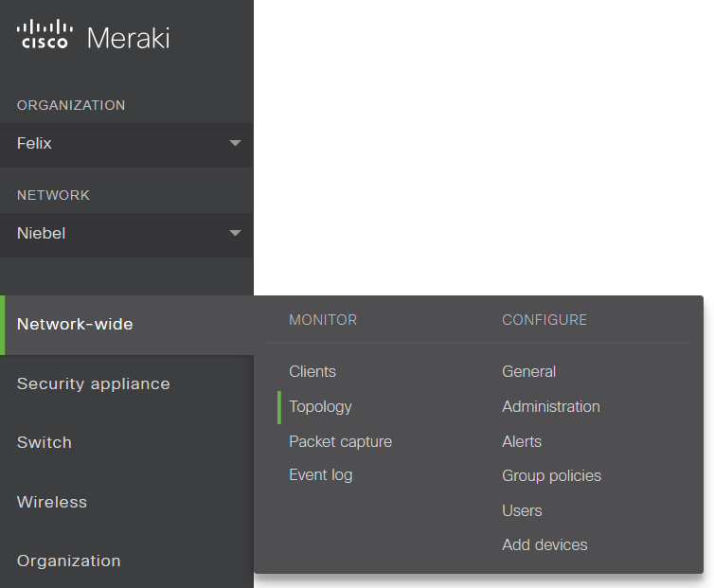The width and height of the screenshot is (714, 588).
Task: Expand the Niebel network selector
Action: (126, 233)
